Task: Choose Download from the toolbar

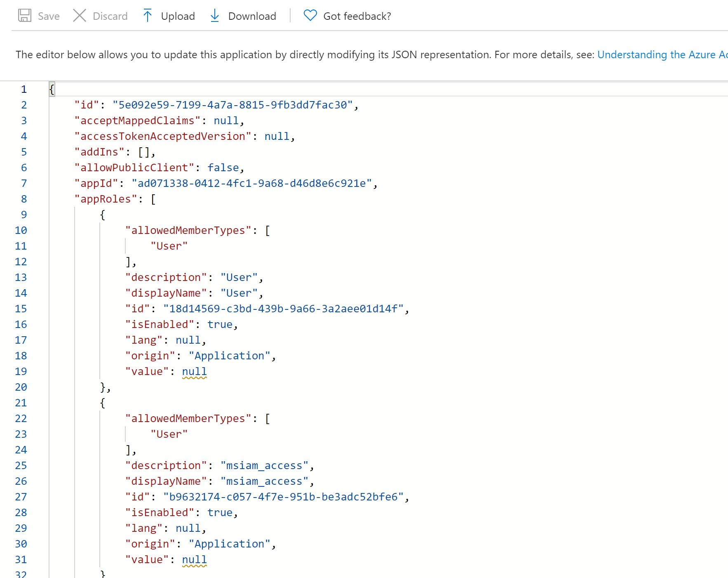Action: (x=252, y=16)
